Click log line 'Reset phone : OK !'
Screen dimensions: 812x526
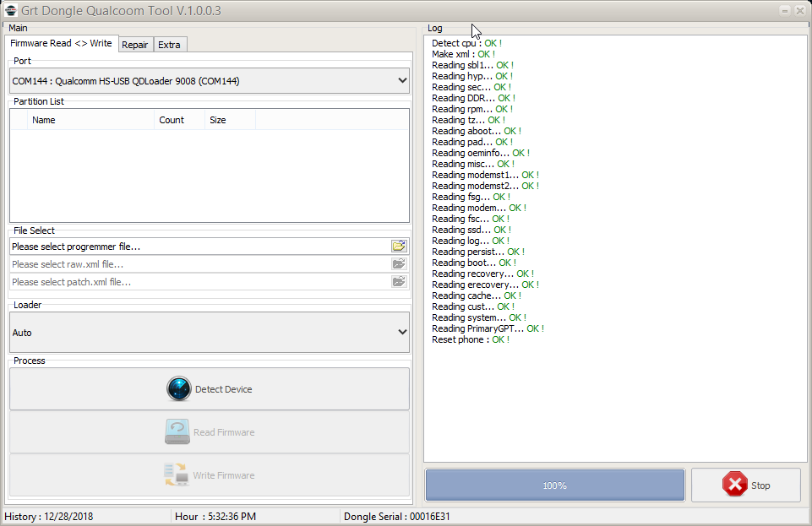tap(471, 339)
